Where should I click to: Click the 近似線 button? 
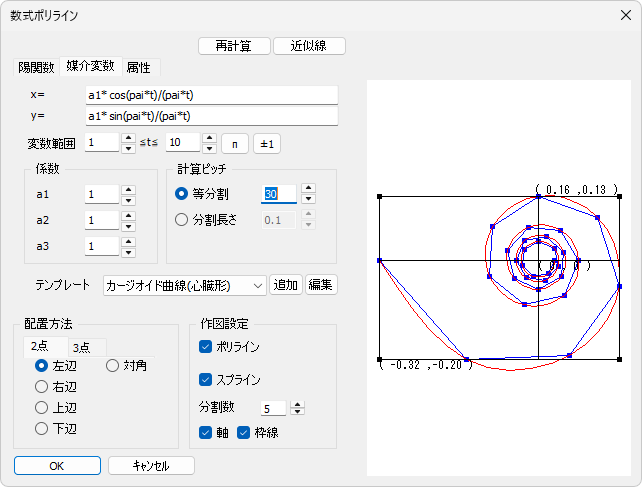[x=310, y=46]
